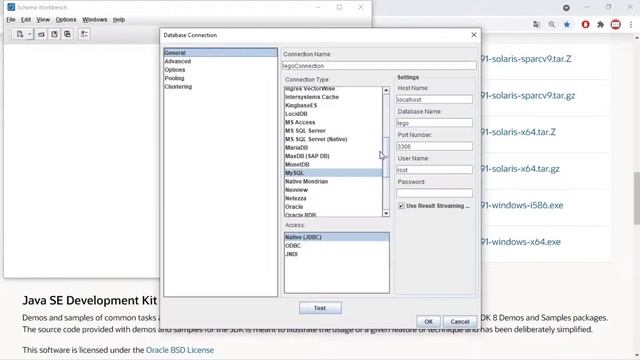
Task: Select MaxDB (SAP DB) connection type
Action: tap(333, 156)
